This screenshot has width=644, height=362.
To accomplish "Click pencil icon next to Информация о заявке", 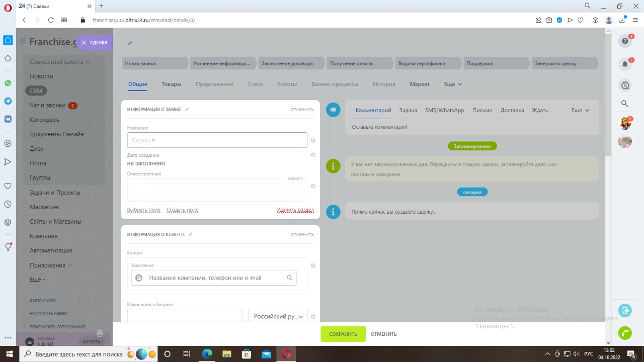I will coord(187,109).
